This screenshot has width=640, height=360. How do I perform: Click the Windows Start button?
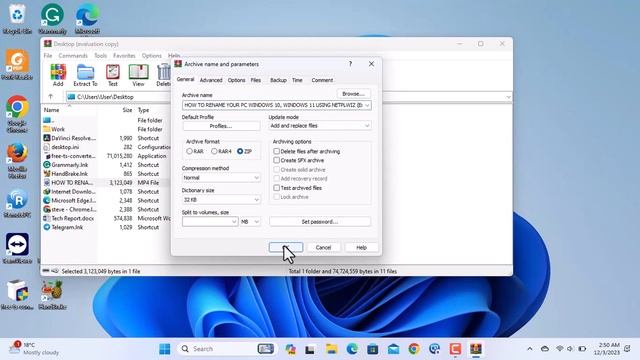pyautogui.click(x=164, y=349)
